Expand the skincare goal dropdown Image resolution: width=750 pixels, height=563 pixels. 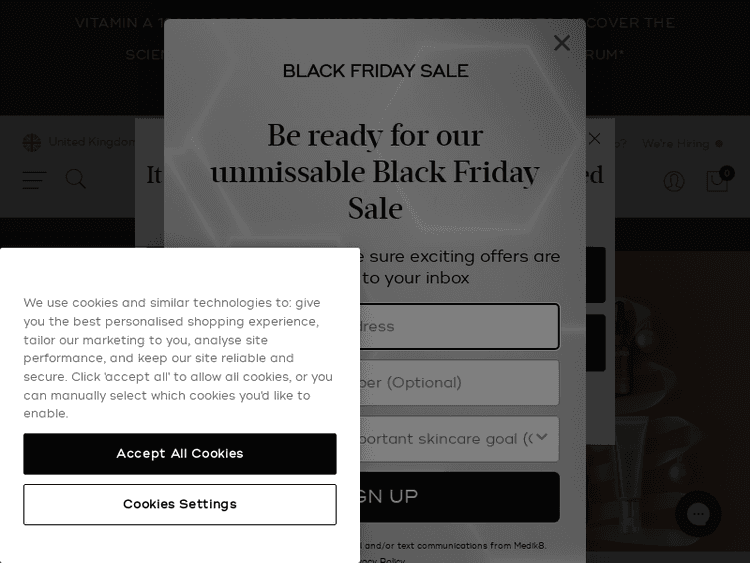tap(450, 439)
